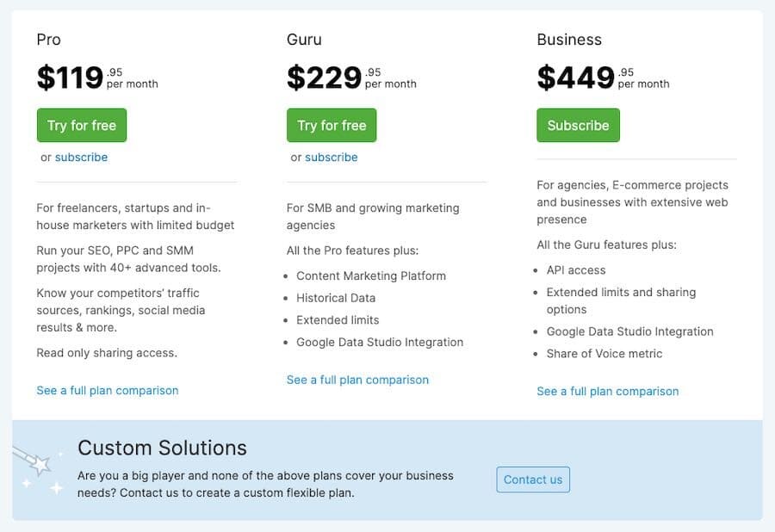This screenshot has width=775, height=532.
Task: Click the API access bullet item
Action: (x=576, y=270)
